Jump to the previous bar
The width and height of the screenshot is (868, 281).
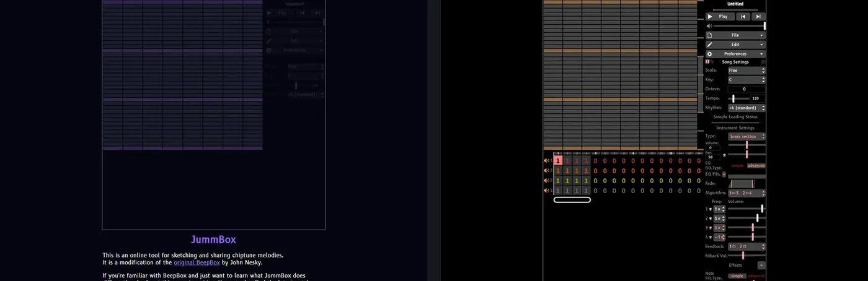(x=743, y=17)
